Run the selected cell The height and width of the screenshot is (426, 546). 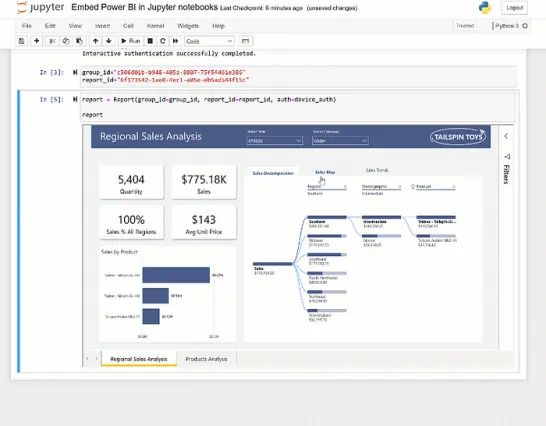130,41
